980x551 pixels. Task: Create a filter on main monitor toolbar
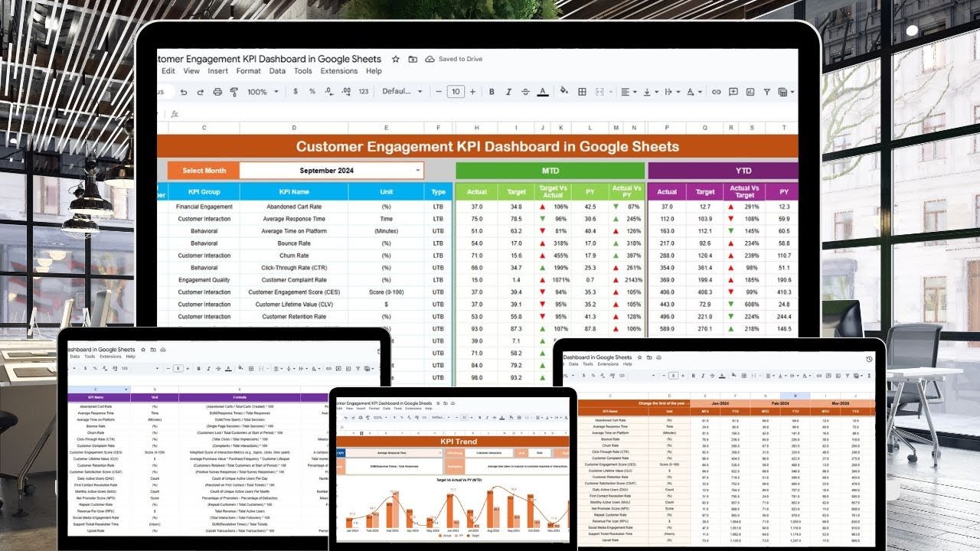[767, 92]
